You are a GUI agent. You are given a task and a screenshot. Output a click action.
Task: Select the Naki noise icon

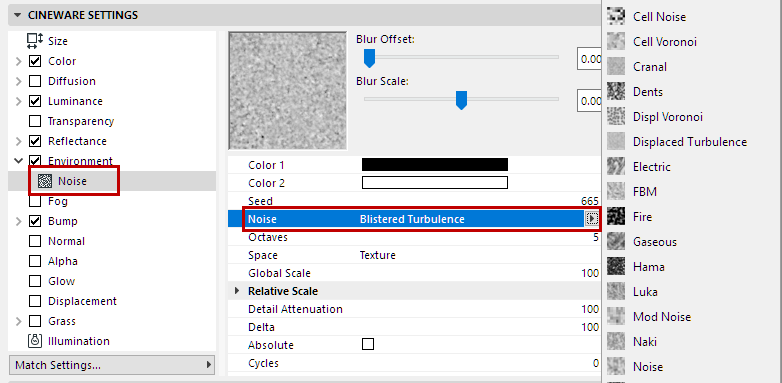click(616, 341)
